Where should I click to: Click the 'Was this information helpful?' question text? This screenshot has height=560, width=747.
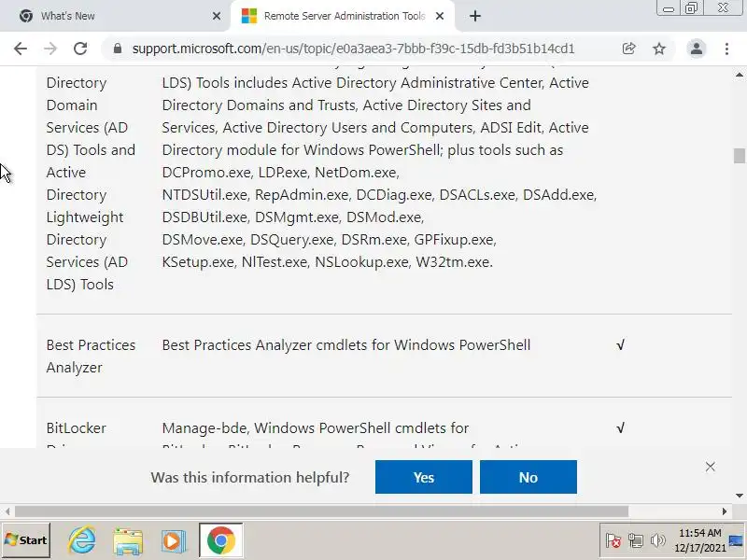point(250,477)
